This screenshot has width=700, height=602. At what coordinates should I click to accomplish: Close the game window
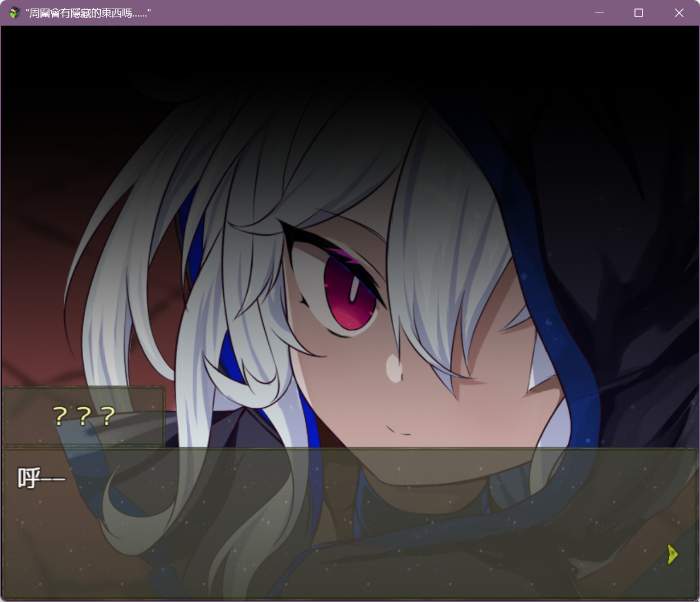pos(679,13)
